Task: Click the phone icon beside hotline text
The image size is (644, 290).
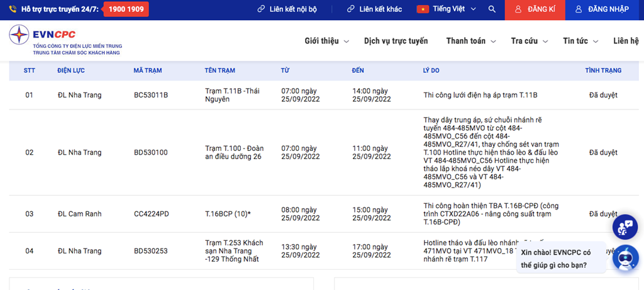Action: tap(13, 9)
